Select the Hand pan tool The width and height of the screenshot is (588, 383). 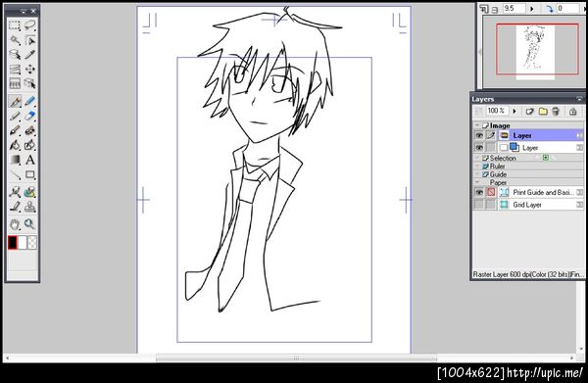click(15, 224)
